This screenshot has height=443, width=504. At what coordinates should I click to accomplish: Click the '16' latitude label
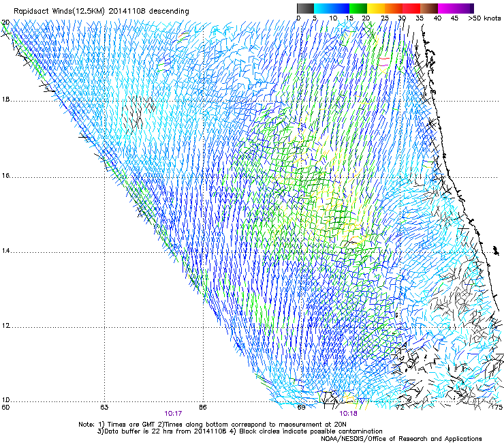pyautogui.click(x=5, y=176)
